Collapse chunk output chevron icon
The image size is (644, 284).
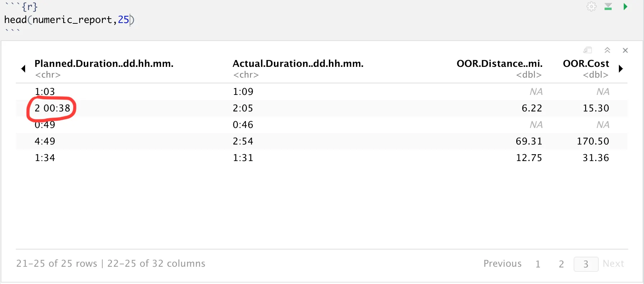607,50
